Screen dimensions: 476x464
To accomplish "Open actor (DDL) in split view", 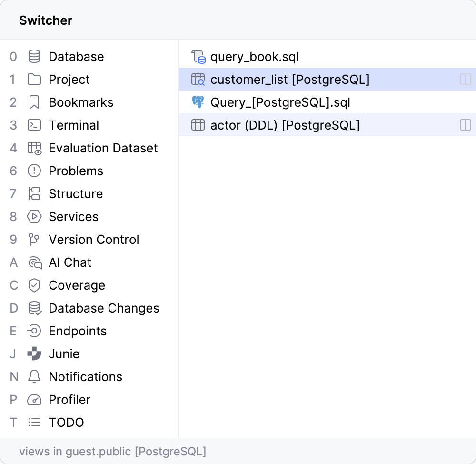I will (465, 125).
